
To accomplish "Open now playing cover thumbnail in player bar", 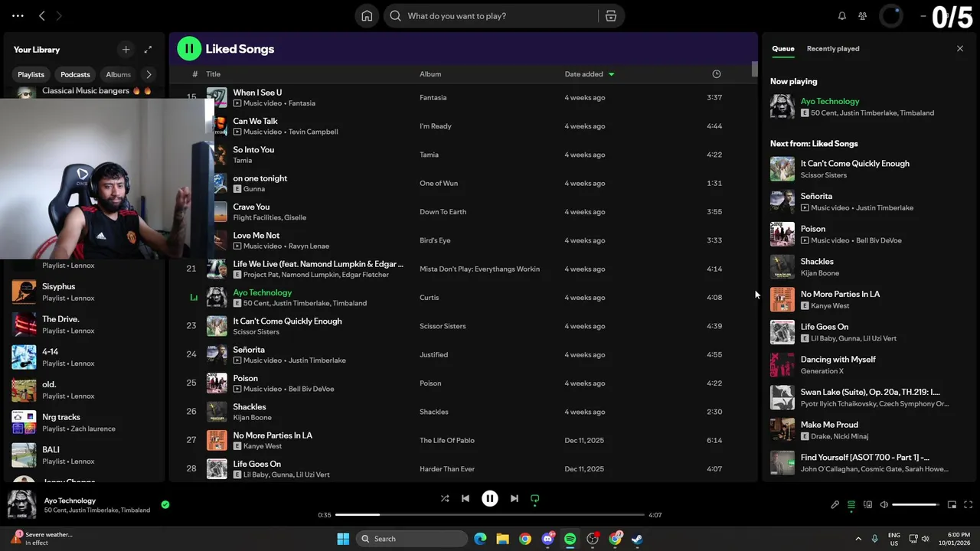I will coord(22,505).
